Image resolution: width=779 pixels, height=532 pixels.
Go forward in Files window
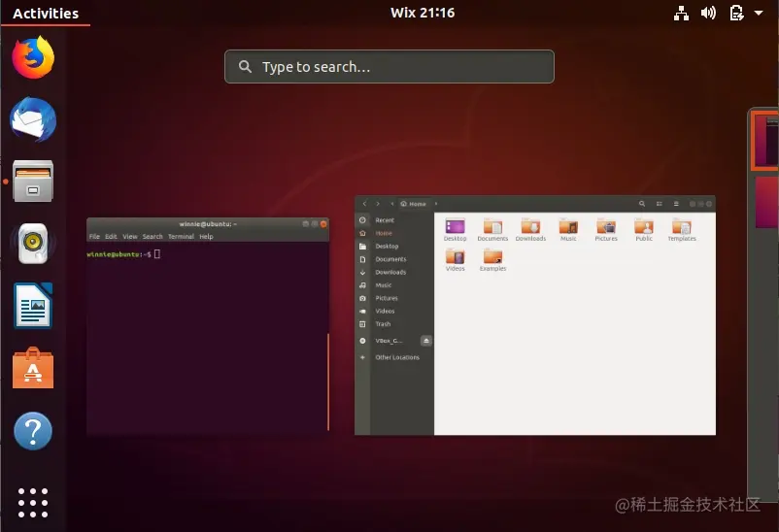click(x=378, y=204)
